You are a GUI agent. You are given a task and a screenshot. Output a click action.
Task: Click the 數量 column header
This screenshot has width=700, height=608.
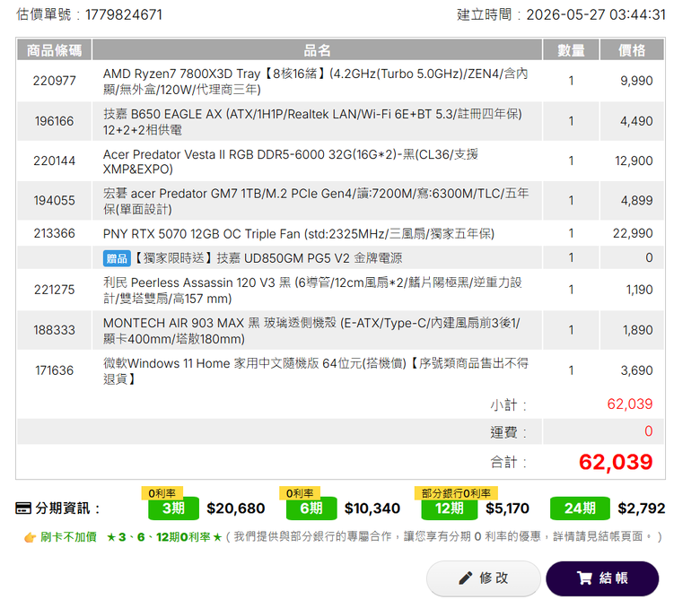tap(571, 49)
